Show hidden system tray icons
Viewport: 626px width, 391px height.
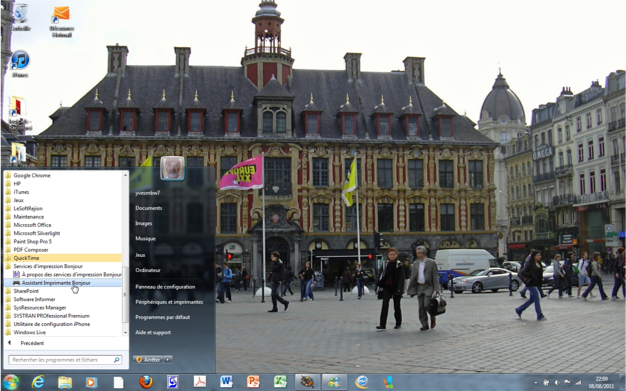[535, 382]
